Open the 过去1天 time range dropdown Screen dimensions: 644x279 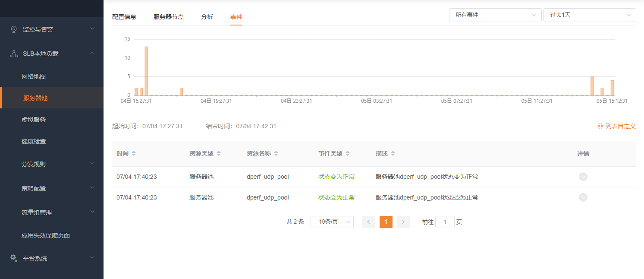[589, 15]
